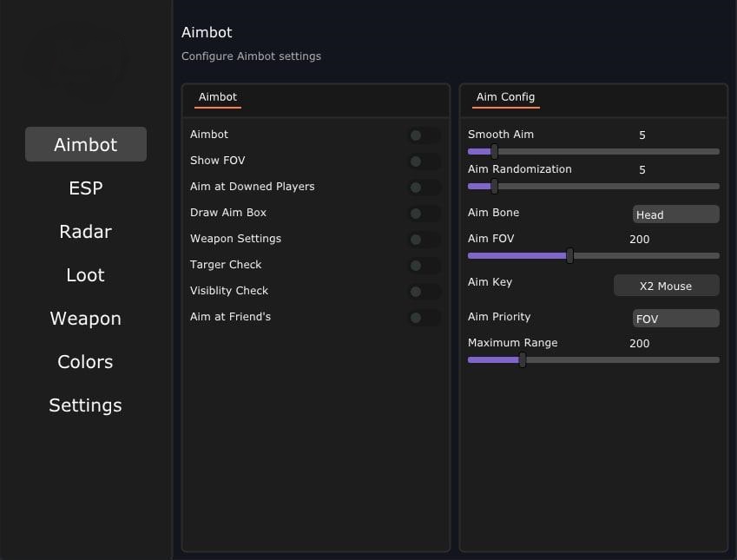Toggle Aim at Friend's option
Viewport: 737px width, 560px height.
point(424,317)
